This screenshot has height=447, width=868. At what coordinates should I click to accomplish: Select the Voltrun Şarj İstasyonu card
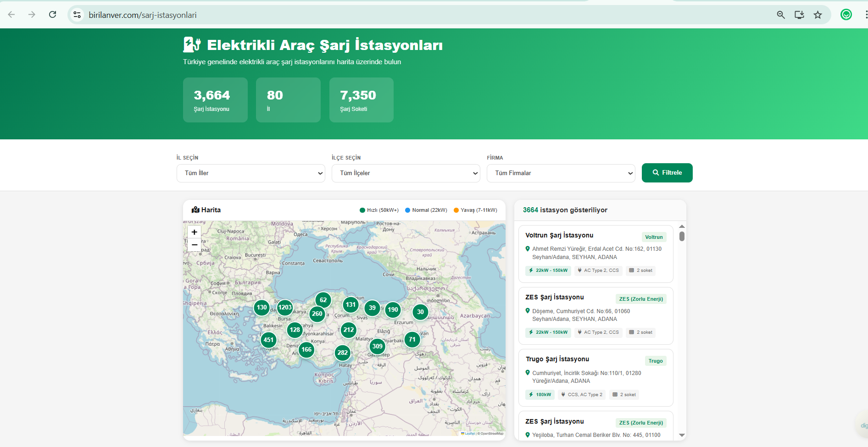click(595, 254)
